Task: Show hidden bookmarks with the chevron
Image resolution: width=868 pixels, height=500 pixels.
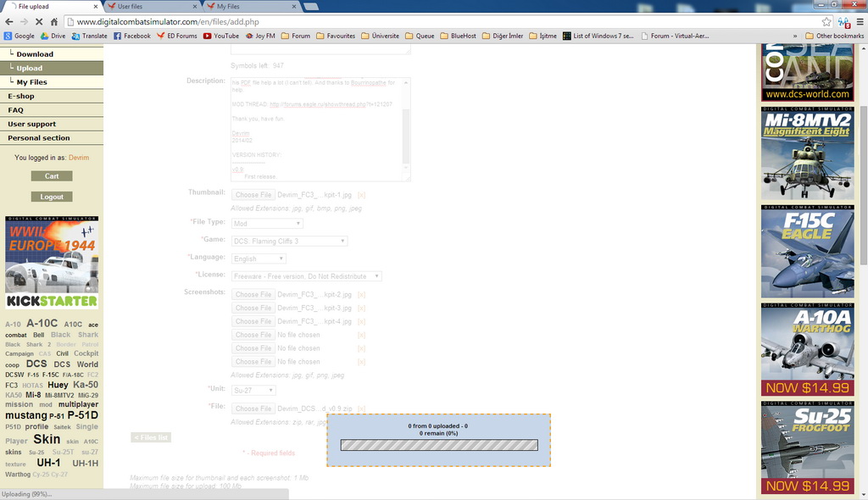Action: 795,36
